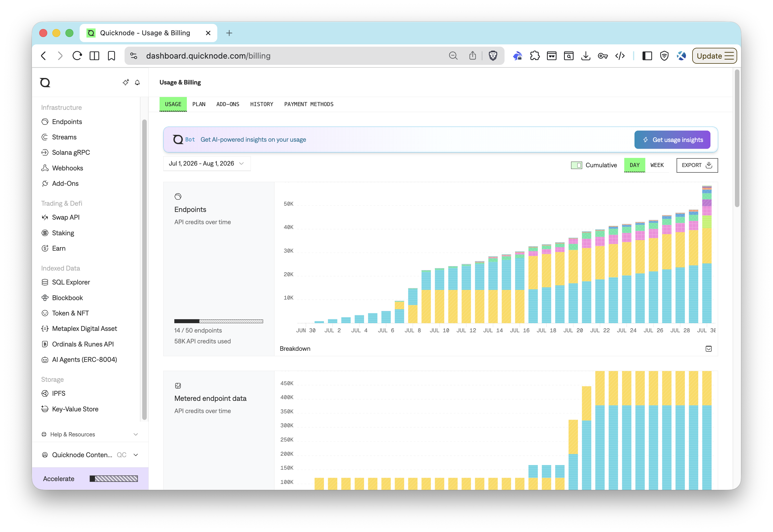
Task: Click the zoom-out magnifier in the address bar
Action: point(453,56)
